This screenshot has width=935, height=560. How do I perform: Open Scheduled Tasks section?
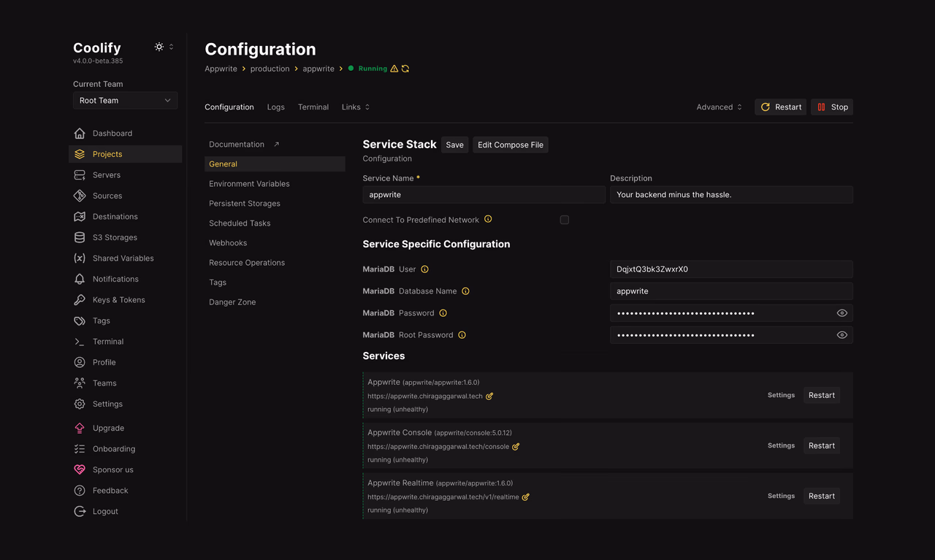tap(275, 223)
